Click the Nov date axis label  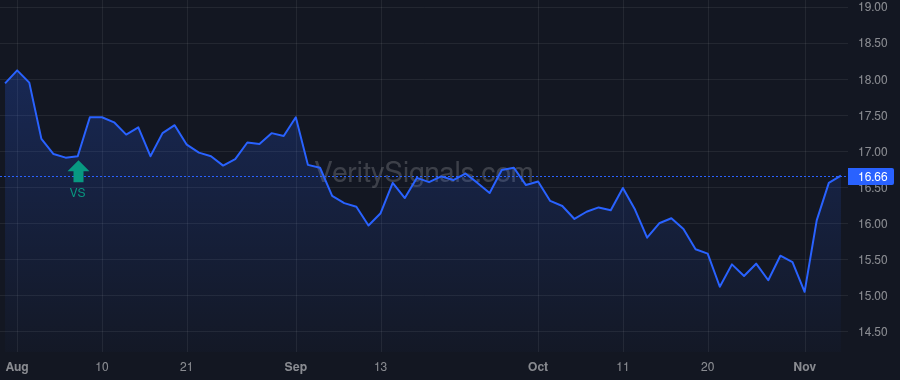pyautogui.click(x=805, y=367)
